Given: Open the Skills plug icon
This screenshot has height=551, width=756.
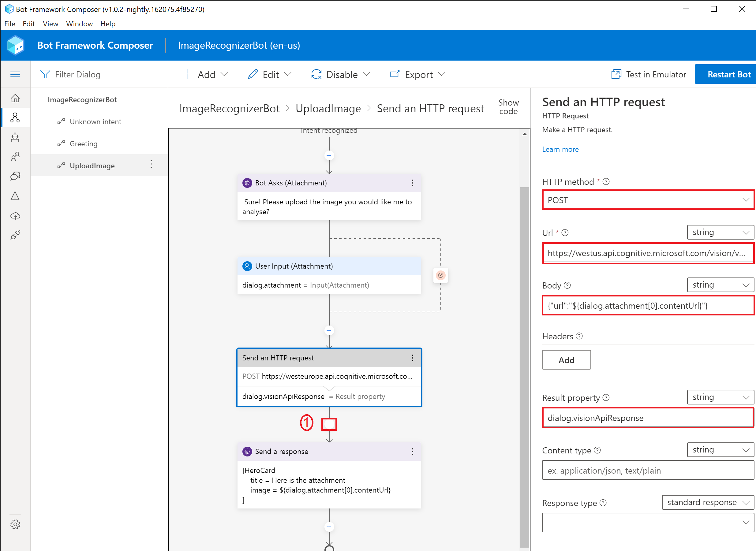Looking at the screenshot, I should click(15, 235).
